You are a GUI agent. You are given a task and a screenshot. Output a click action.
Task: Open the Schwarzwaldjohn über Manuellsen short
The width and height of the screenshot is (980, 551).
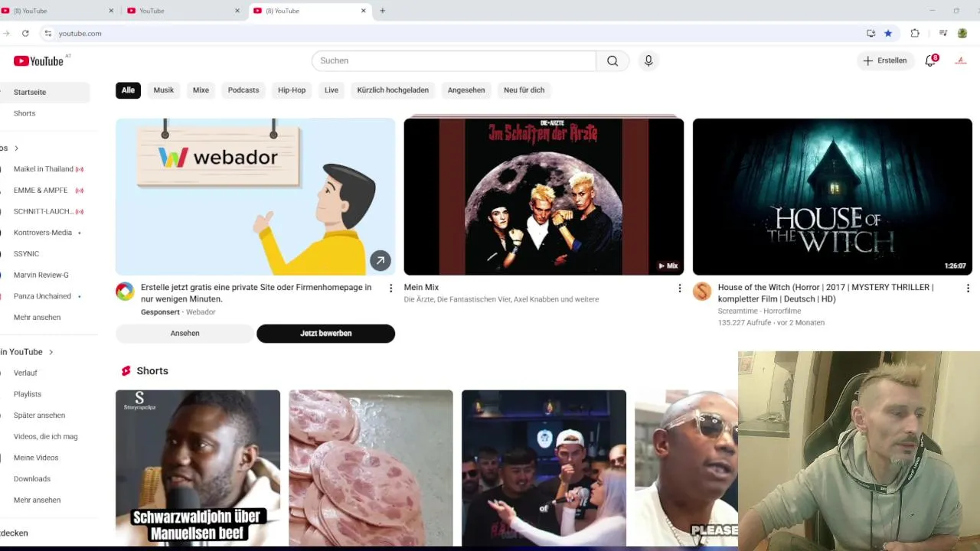(x=198, y=468)
